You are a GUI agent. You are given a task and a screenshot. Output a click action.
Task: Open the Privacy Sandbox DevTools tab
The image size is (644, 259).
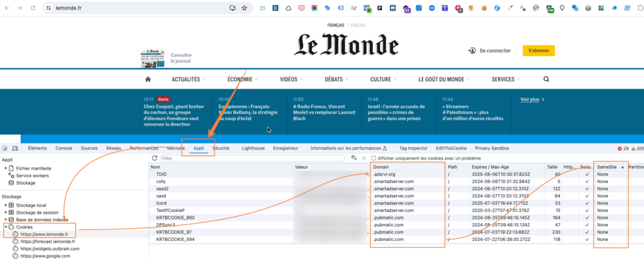(x=492, y=148)
